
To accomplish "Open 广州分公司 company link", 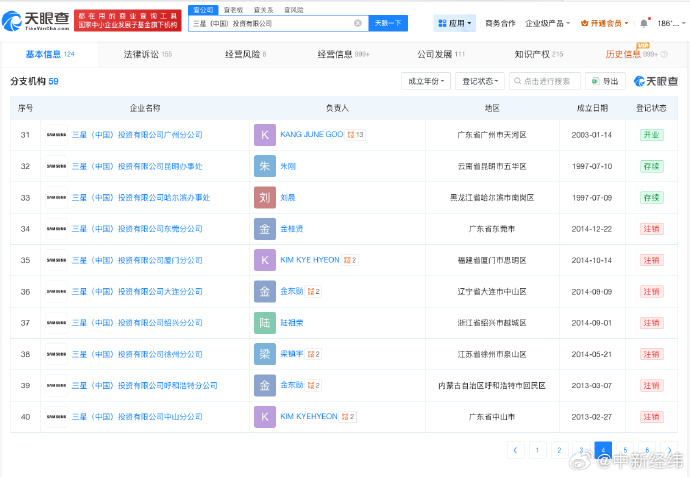I will [x=137, y=135].
